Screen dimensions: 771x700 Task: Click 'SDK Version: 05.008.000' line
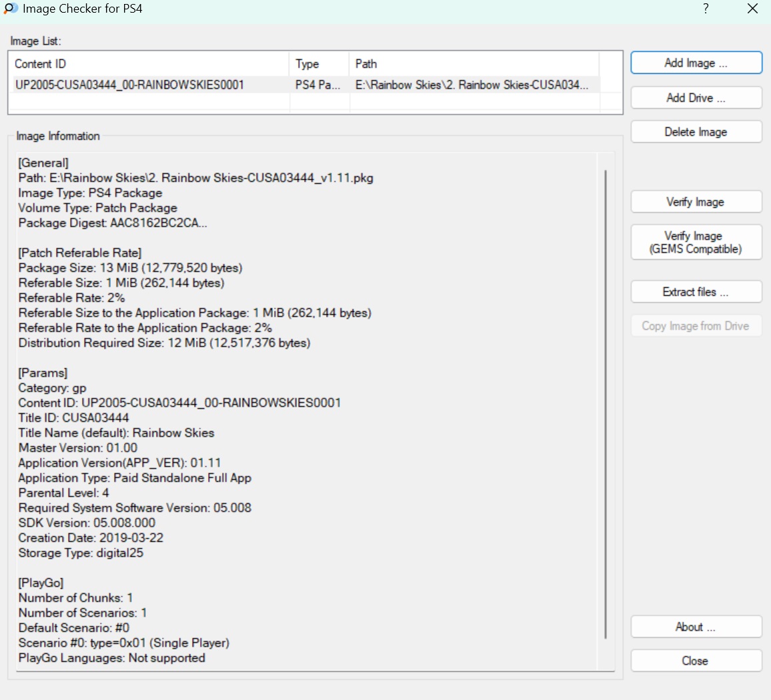[x=87, y=523]
